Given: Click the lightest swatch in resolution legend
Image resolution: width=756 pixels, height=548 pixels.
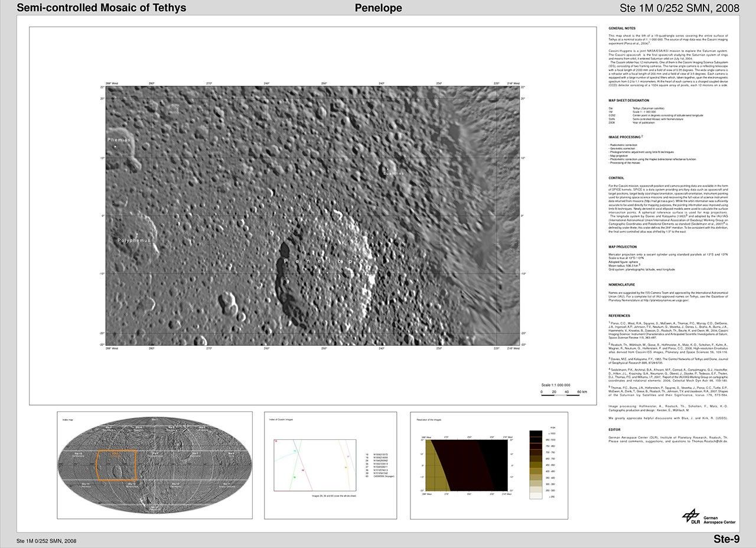Looking at the screenshot, I should click(535, 496).
